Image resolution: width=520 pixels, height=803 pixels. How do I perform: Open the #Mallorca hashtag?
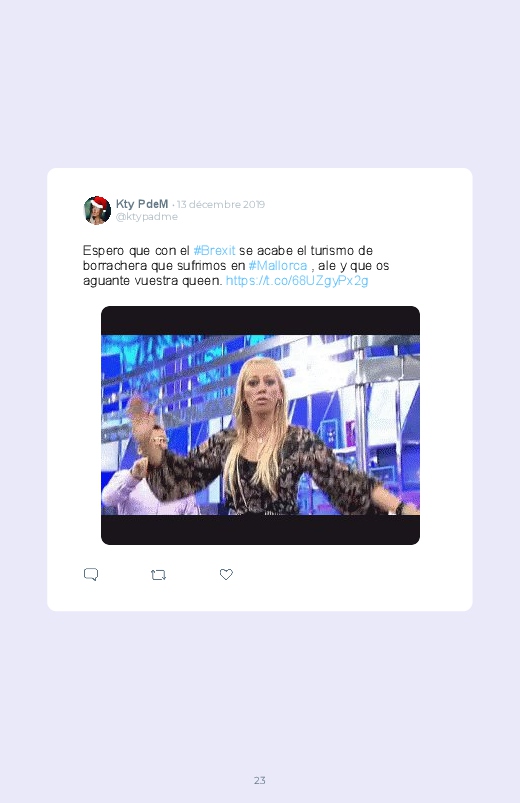click(278, 265)
